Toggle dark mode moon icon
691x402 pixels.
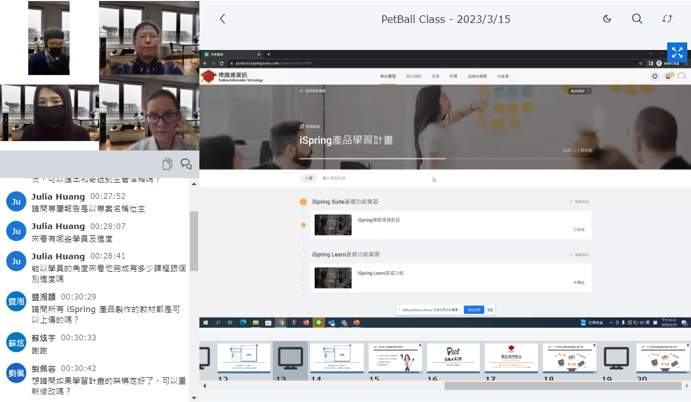(x=607, y=19)
